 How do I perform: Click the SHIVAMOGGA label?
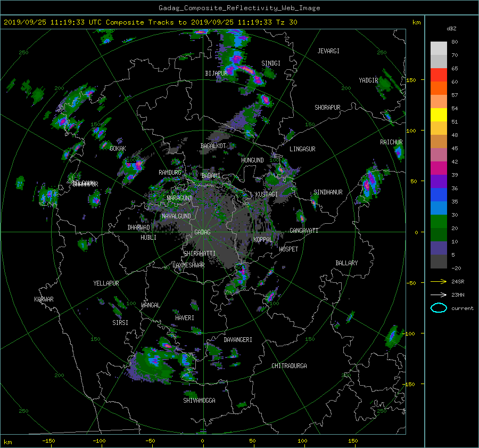[x=199, y=401]
